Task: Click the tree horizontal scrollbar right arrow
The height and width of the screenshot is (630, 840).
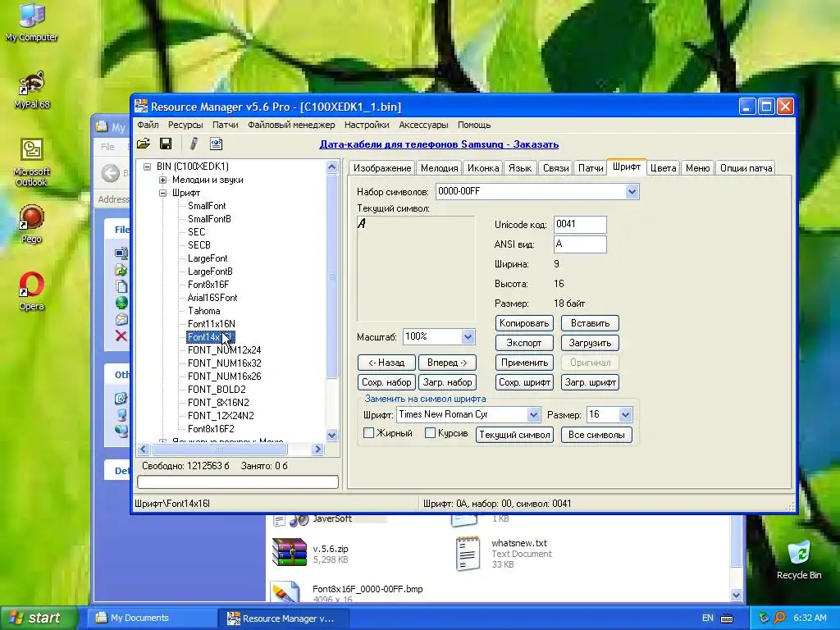Action: 317,449
